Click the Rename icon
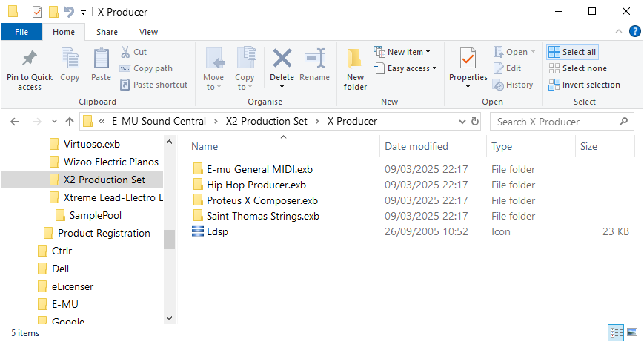 click(x=315, y=58)
